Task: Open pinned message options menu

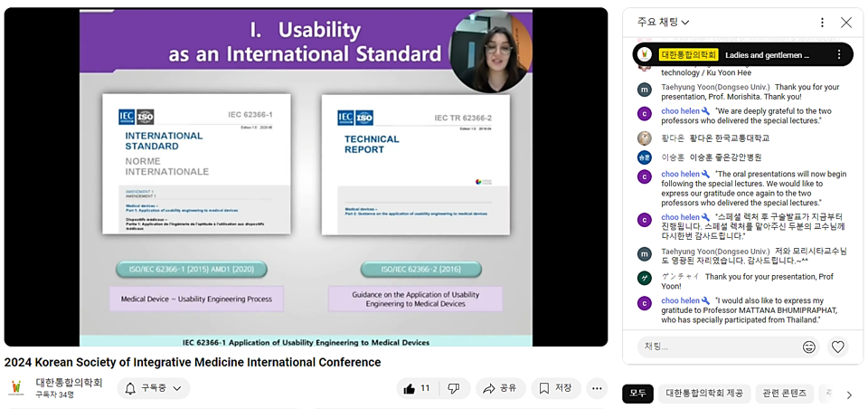Action: click(x=838, y=55)
